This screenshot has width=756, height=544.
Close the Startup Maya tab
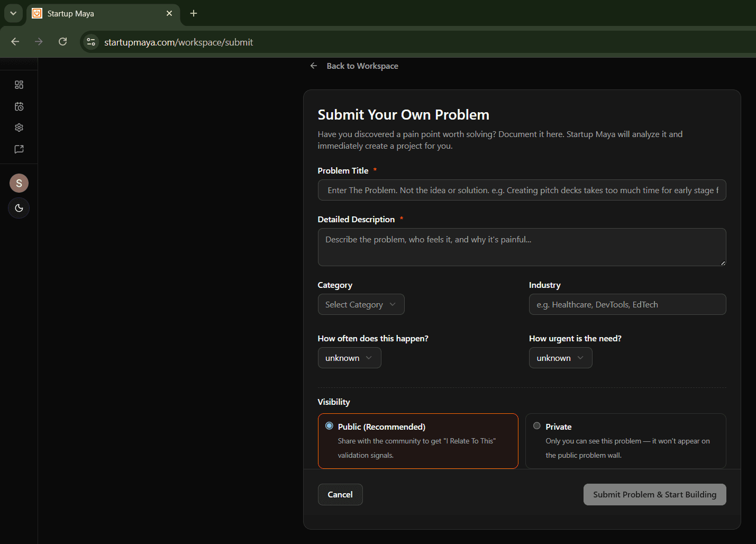tap(169, 13)
